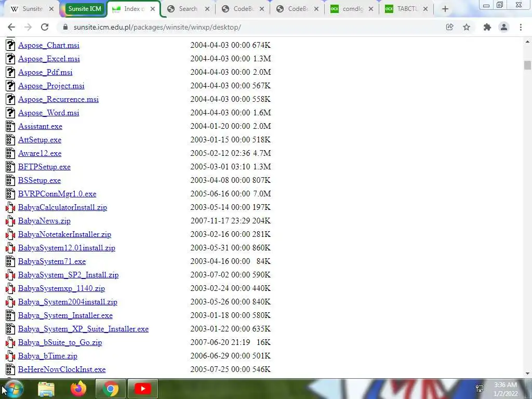
Task: Click archive icon beside BabyaCalculatorInstall.zip
Action: click(10, 207)
